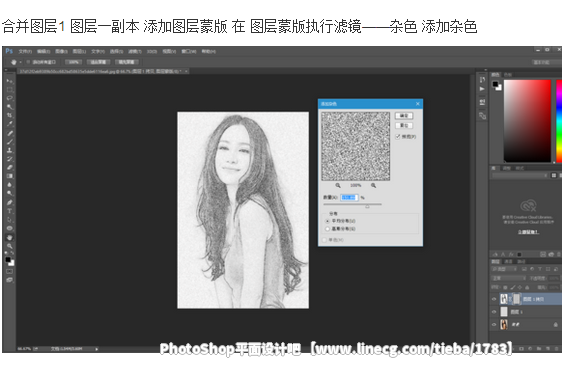This screenshot has width=568, height=368.
Task: Open the Normal blend mode dropdown
Action: (x=508, y=278)
